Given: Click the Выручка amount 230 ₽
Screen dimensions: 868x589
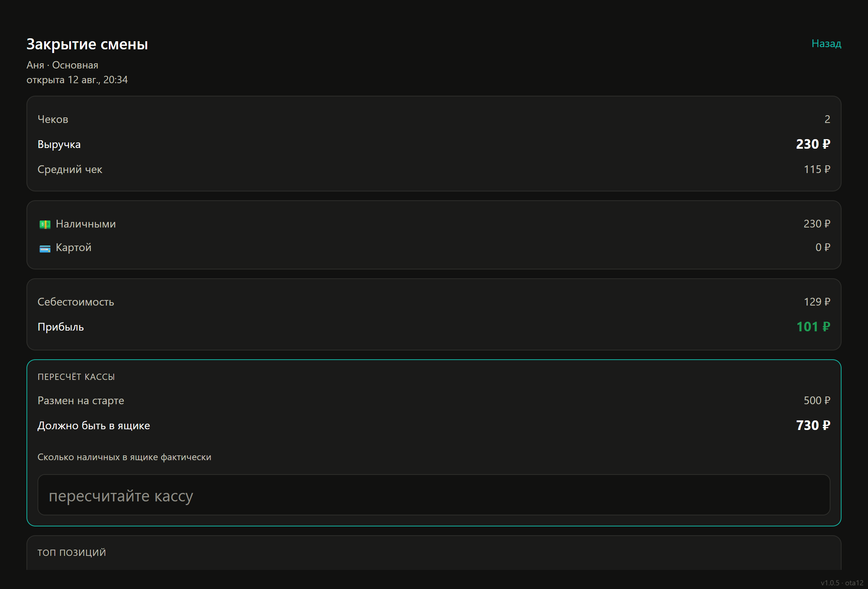Looking at the screenshot, I should [x=813, y=144].
